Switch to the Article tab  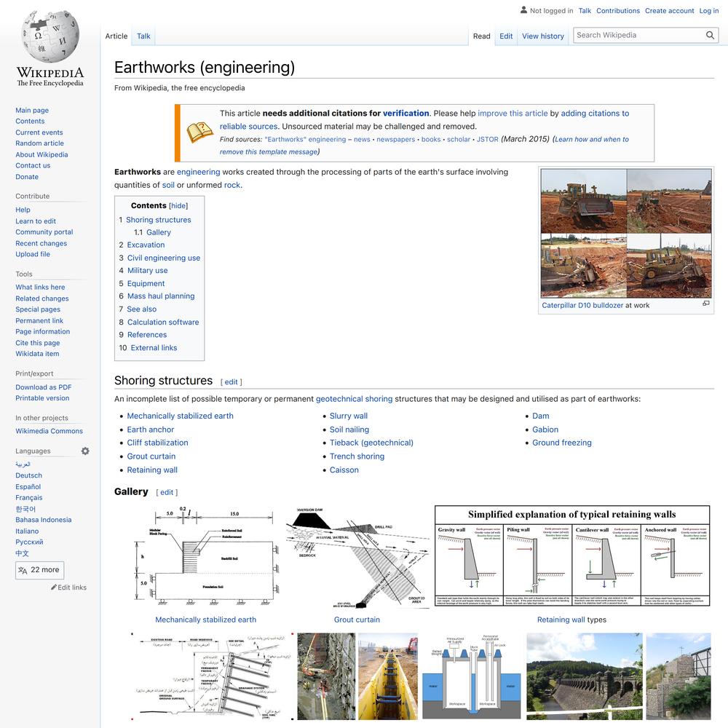coord(116,36)
